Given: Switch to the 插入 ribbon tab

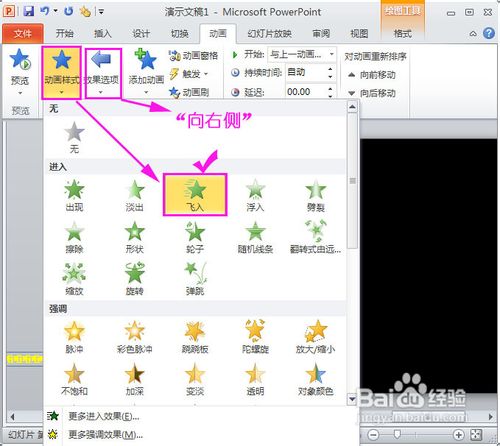Looking at the screenshot, I should tap(103, 33).
